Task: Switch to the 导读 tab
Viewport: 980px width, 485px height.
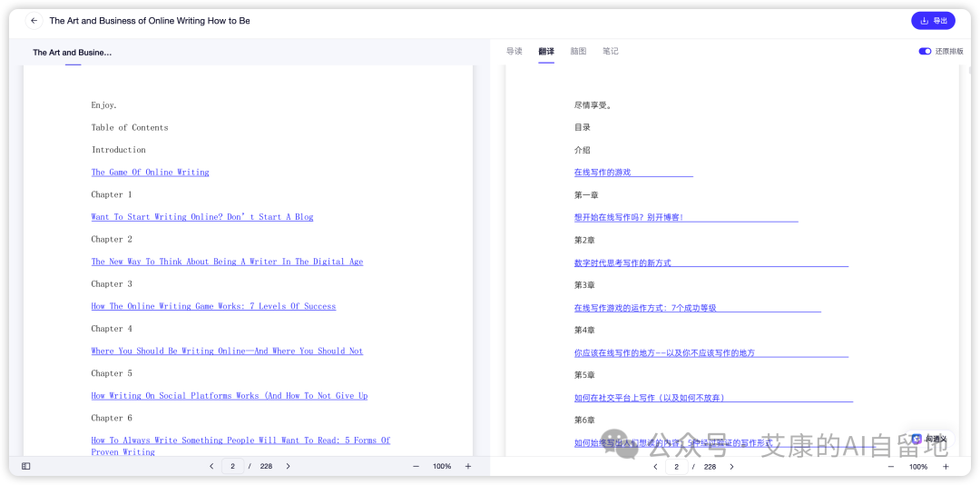Action: (x=514, y=52)
